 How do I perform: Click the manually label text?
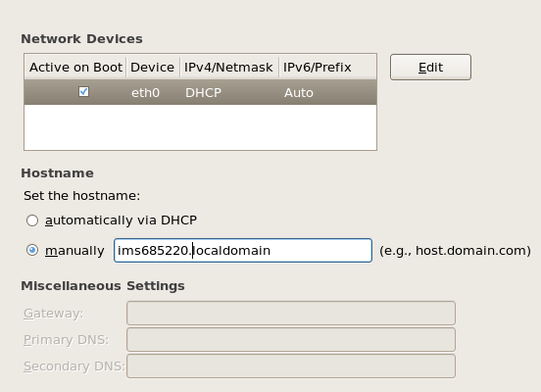[74, 251]
